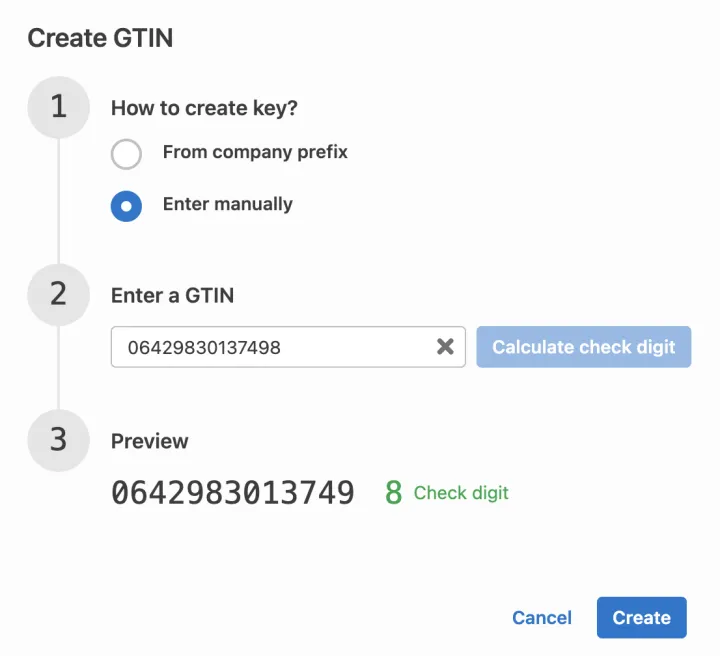Select the 'From company prefix' radio circle
Screen dimensions: 720x656
tap(126, 154)
